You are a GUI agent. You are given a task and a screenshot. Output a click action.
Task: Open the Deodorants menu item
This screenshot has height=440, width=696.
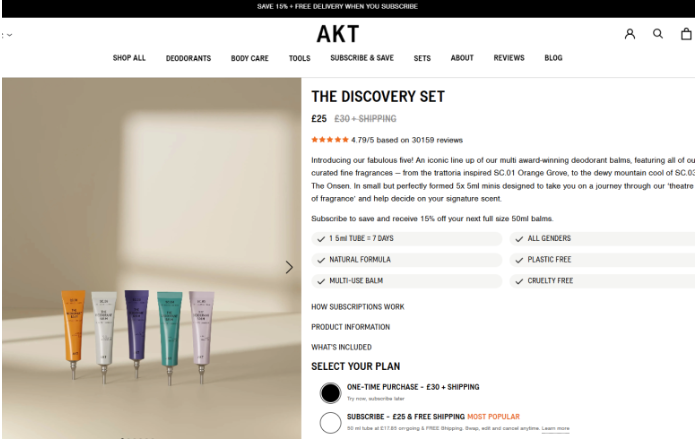click(188, 58)
